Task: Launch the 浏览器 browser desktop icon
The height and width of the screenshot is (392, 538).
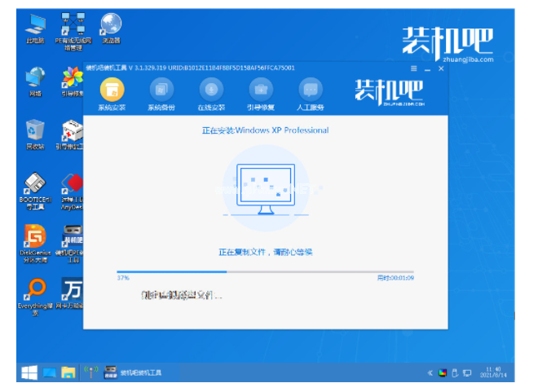Action: coord(111,29)
